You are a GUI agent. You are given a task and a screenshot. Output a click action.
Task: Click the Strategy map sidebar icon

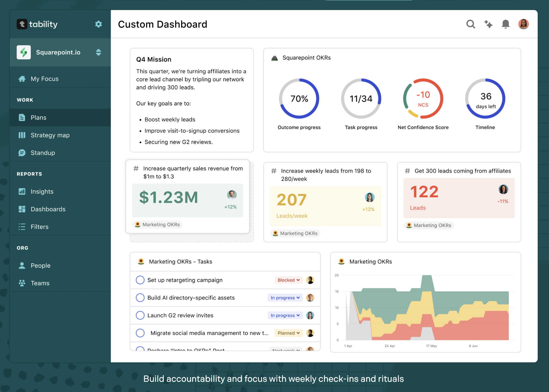pyautogui.click(x=22, y=135)
